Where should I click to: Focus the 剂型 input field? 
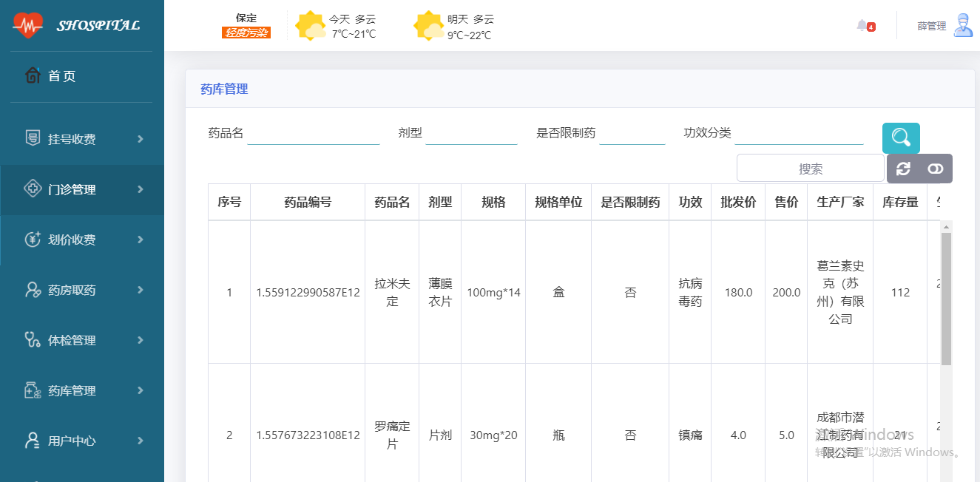(x=471, y=133)
